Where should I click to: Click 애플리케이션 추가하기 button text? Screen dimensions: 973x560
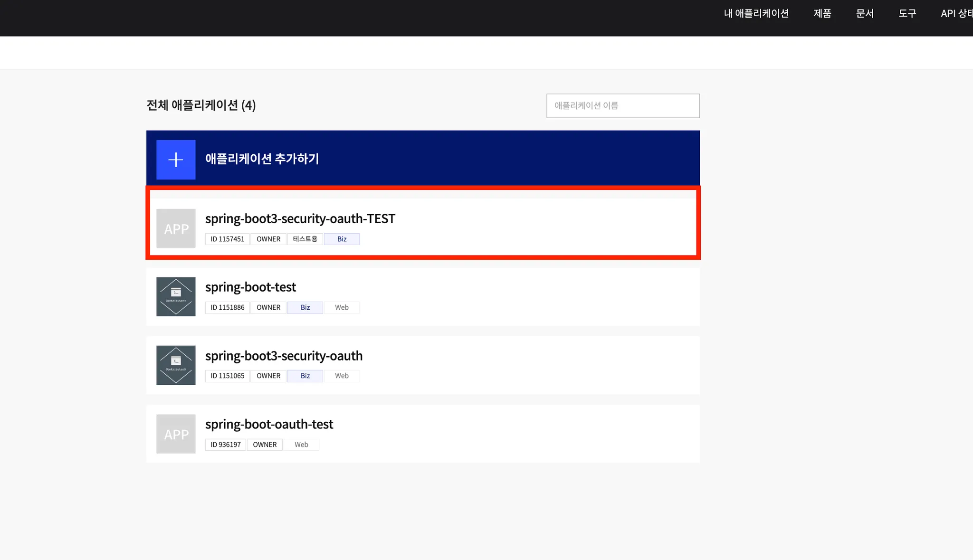tap(262, 159)
